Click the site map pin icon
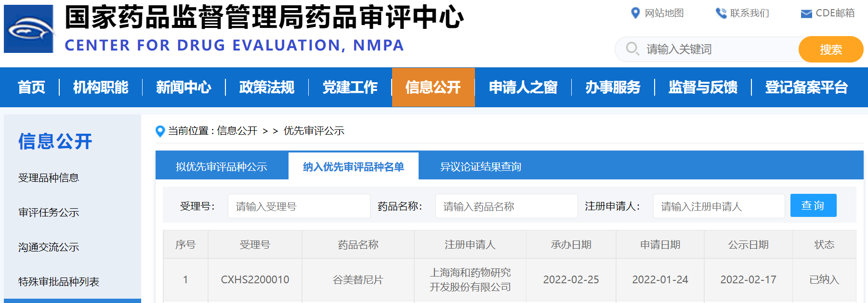Viewport: 868px width, 303px height. click(x=635, y=13)
